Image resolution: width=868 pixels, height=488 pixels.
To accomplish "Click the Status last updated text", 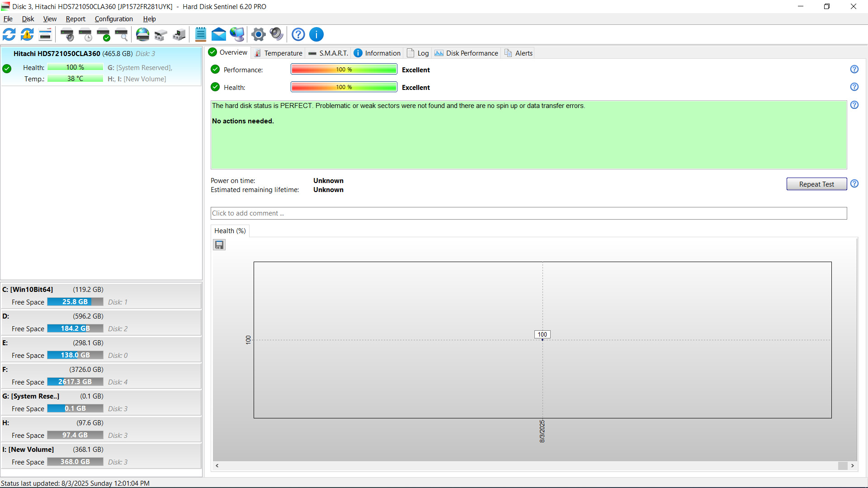I will point(75,483).
